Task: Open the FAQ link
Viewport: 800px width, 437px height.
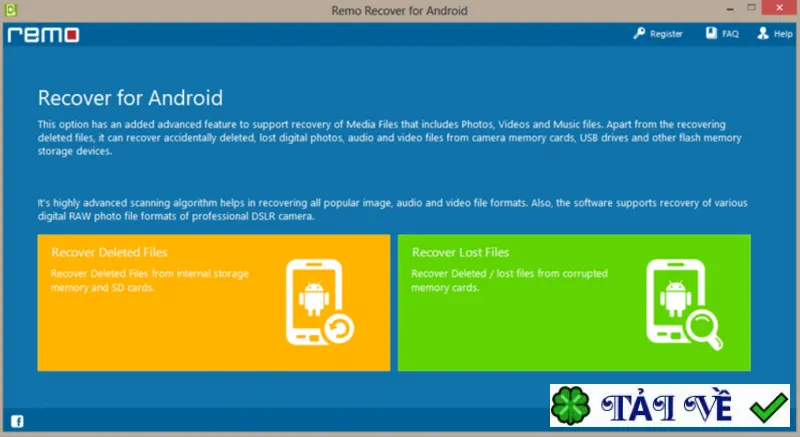Action: click(730, 34)
